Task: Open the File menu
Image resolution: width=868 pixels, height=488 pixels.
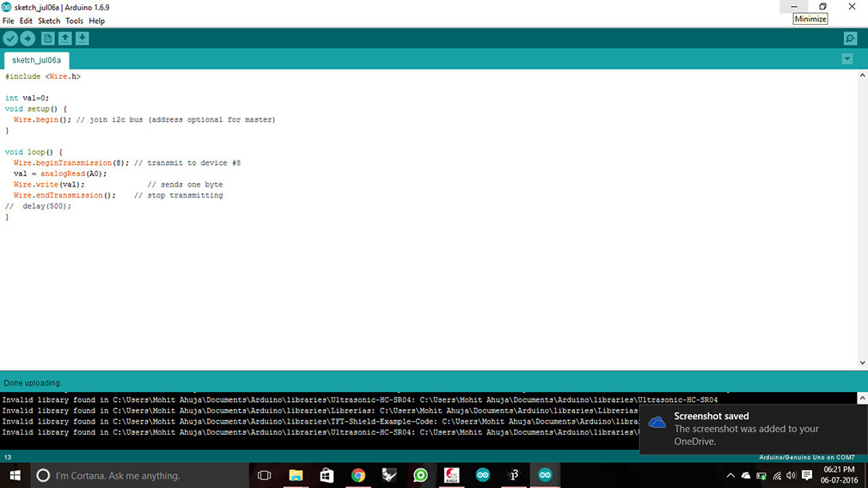Action: tap(9, 21)
